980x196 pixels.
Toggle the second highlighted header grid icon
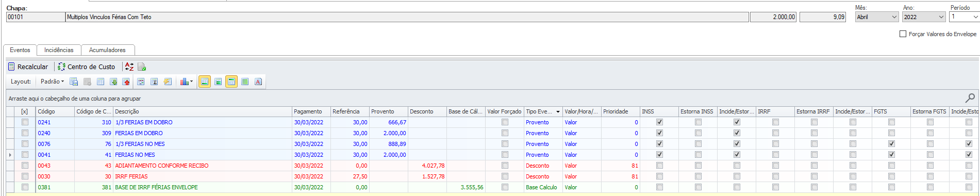pos(231,81)
